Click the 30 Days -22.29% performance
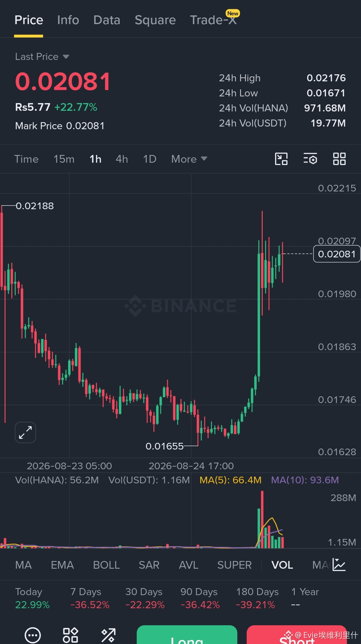The width and height of the screenshot is (361, 644). 145,598
